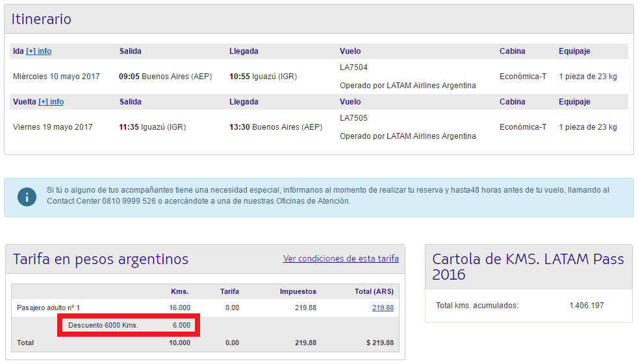Click the 6.000 discount Kms value
The height and width of the screenshot is (364, 638).
[x=181, y=326]
